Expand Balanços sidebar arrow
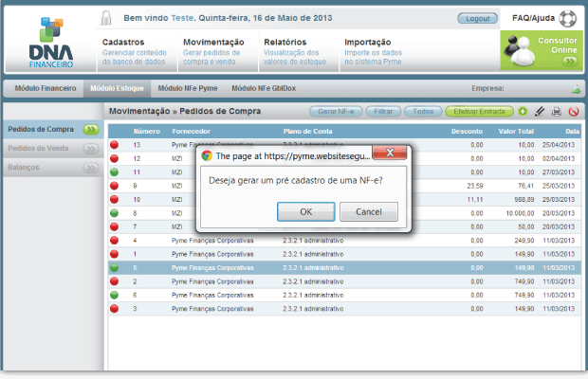Viewport: 588px width, 379px height. (90, 167)
